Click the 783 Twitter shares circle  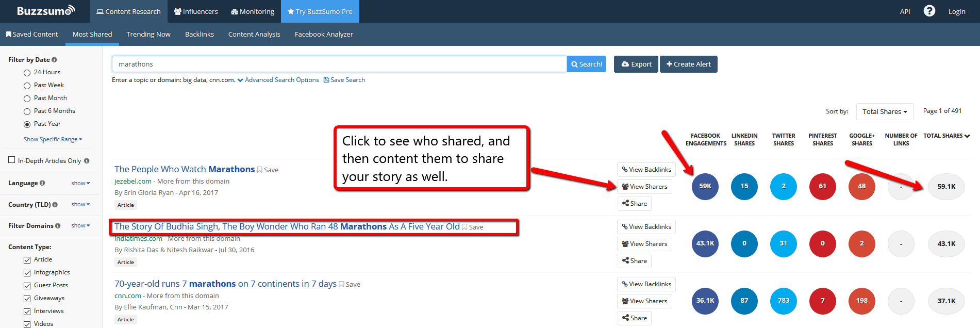pyautogui.click(x=784, y=301)
